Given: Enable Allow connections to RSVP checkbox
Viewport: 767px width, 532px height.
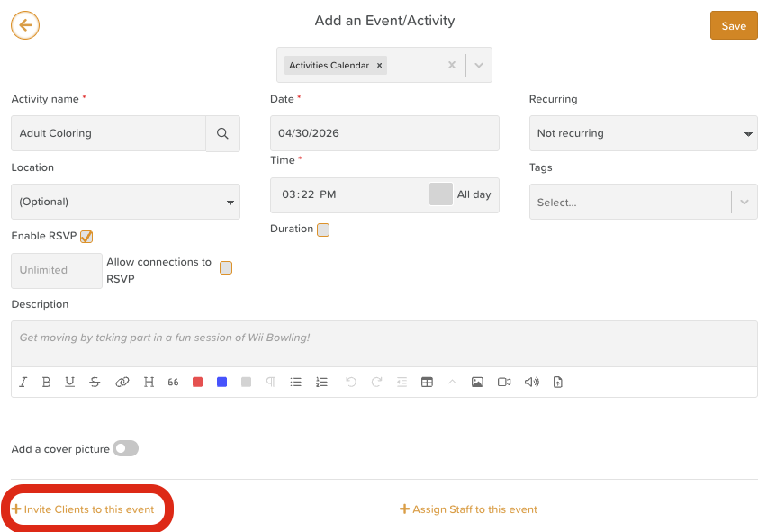Looking at the screenshot, I should (226, 268).
